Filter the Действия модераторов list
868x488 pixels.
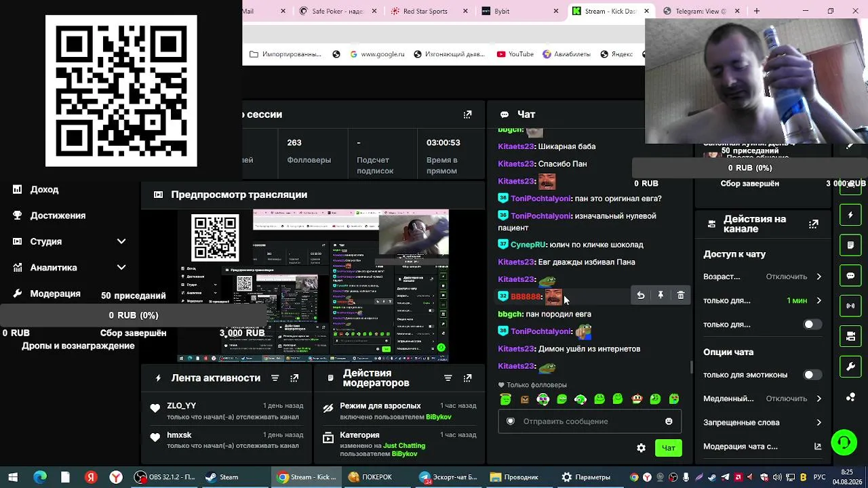tap(448, 378)
